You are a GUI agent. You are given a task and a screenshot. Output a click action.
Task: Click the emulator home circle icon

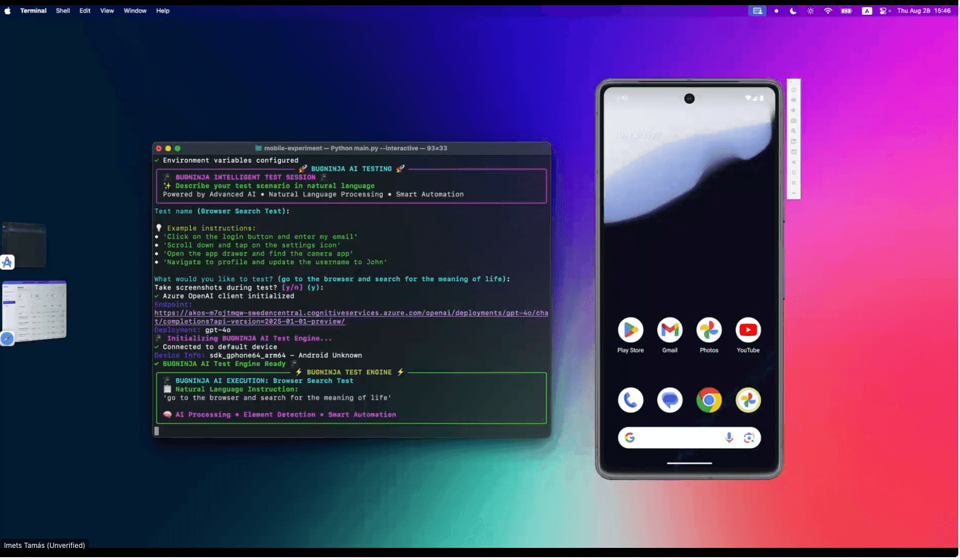795,173
